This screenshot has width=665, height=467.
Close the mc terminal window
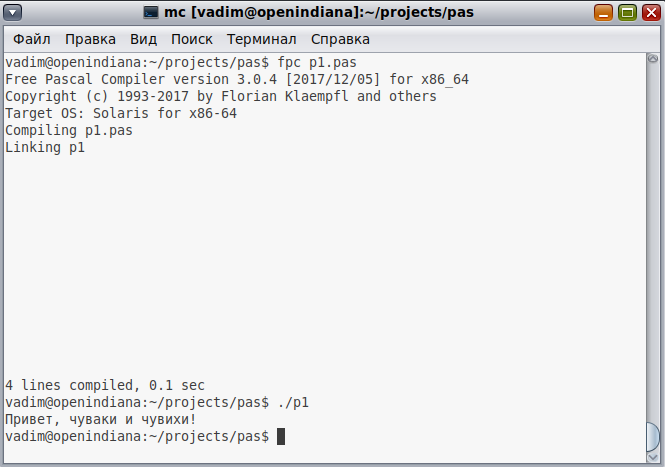coord(649,13)
